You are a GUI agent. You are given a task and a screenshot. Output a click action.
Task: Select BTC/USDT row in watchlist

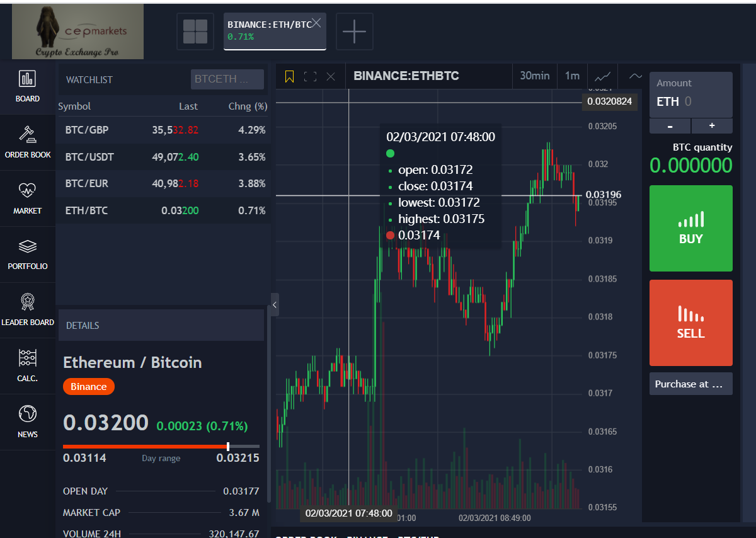pyautogui.click(x=164, y=157)
